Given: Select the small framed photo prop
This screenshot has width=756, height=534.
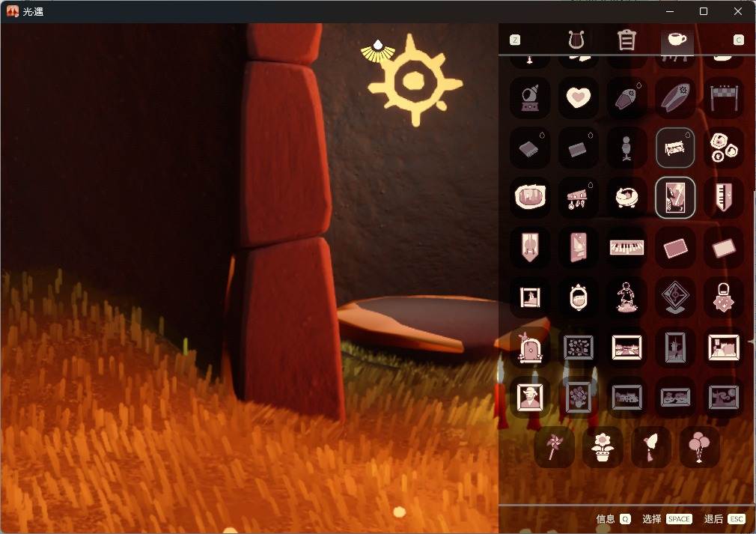Looking at the screenshot, I should (x=530, y=297).
